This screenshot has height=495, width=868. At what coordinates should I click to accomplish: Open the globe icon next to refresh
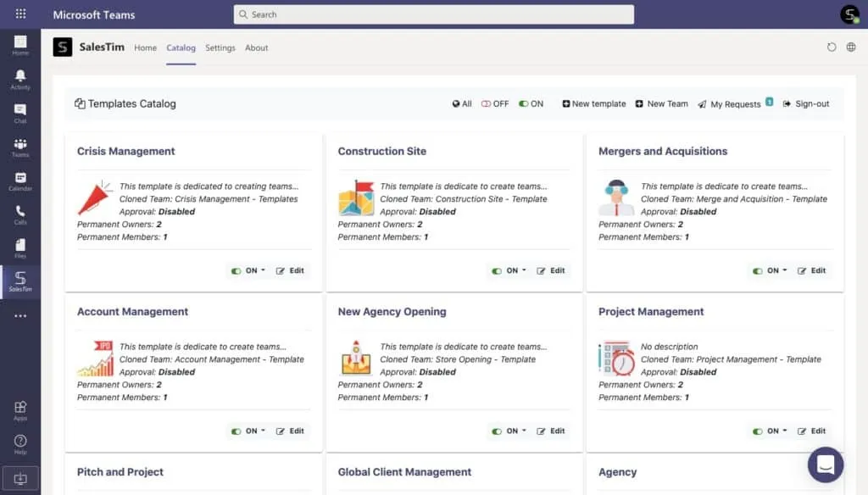point(853,47)
